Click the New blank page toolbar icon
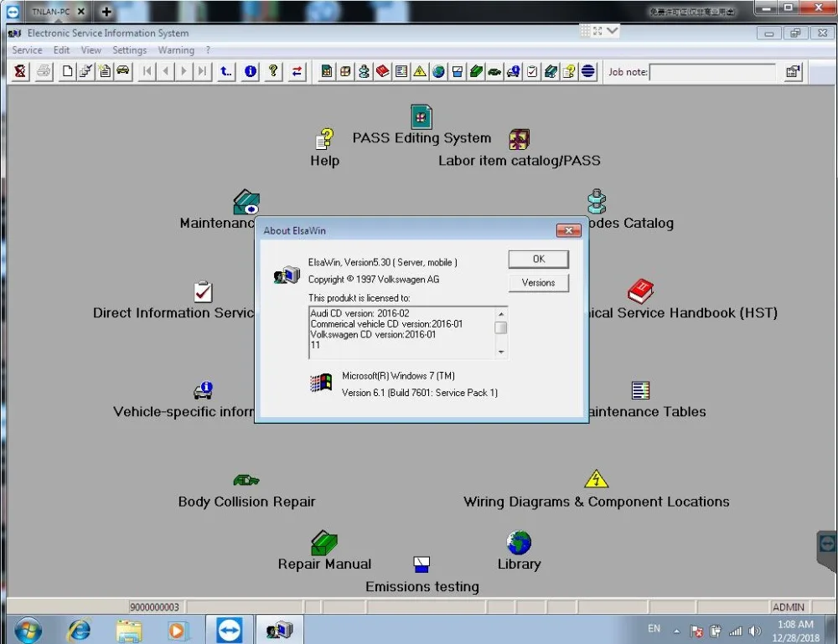Viewport: 838px width, 644px height. [x=67, y=71]
